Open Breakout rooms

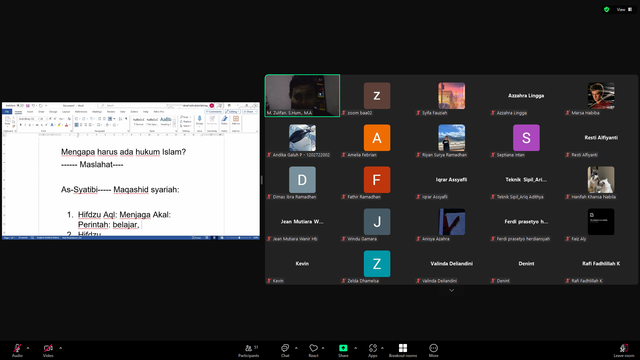click(x=403, y=350)
